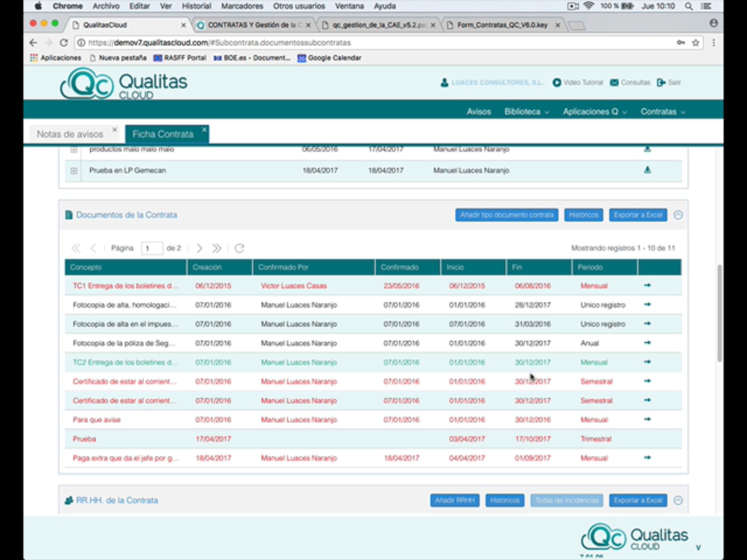Open arrow for Fotocopia de alta en el impues row
Screen dimensions: 747x560
647,324
